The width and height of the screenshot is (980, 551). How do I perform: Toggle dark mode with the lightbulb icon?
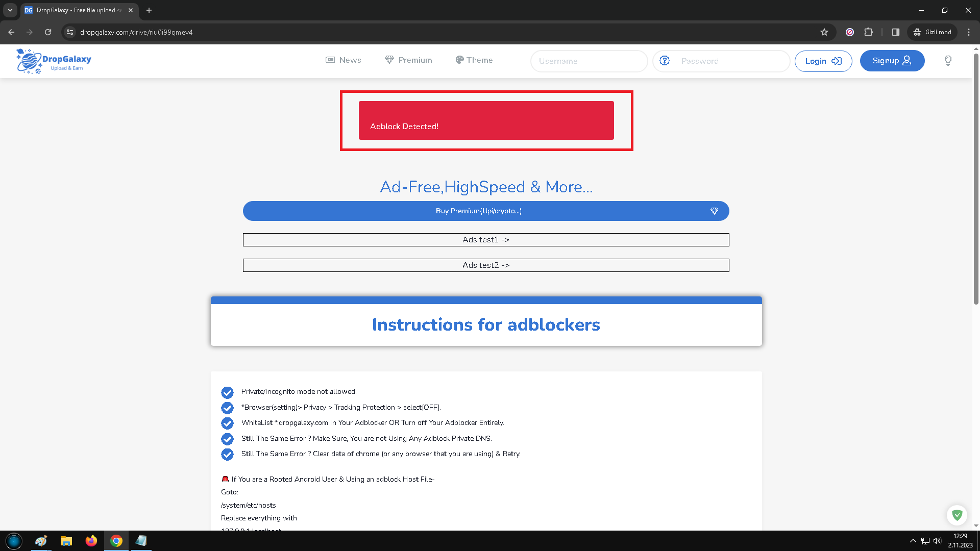[948, 60]
